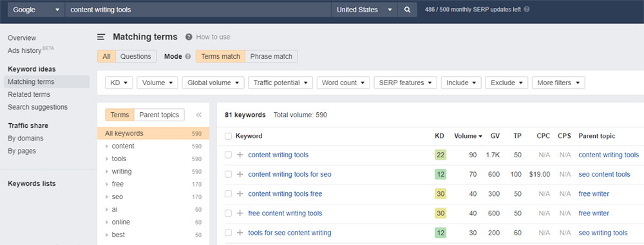The height and width of the screenshot is (245, 644).
Task: Open Traffic share By pages
Action: click(x=22, y=151)
